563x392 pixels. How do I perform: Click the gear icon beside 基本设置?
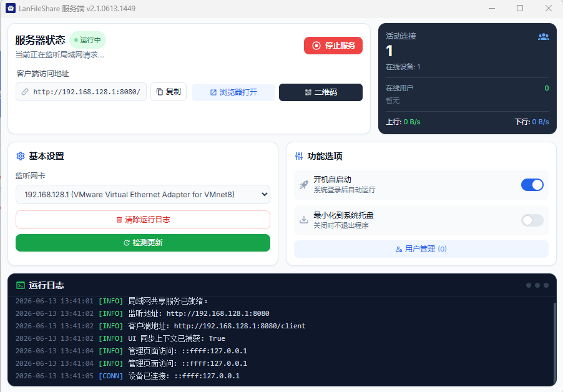point(21,156)
